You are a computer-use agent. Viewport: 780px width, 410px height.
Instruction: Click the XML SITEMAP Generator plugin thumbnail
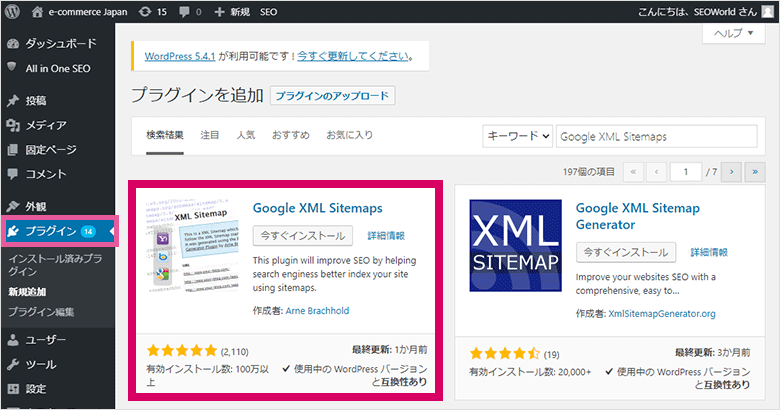(x=515, y=246)
